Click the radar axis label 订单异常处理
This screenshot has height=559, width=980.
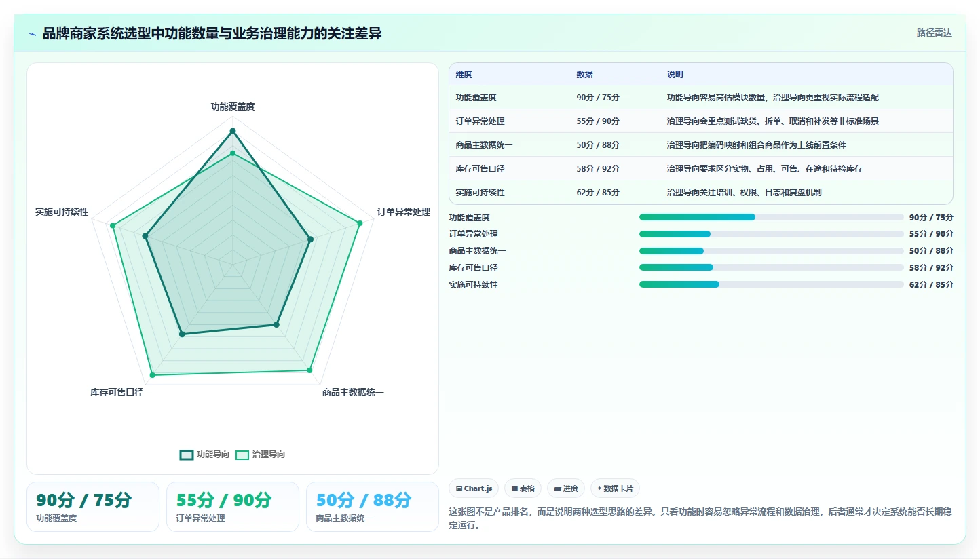404,212
